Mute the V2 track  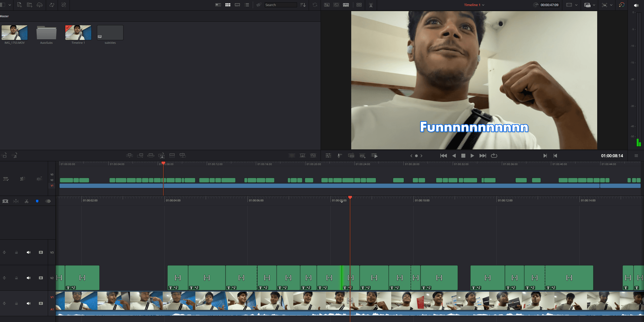coord(29,278)
